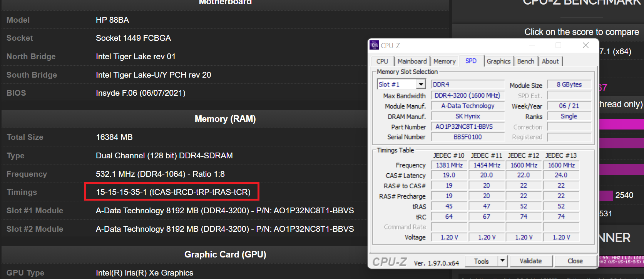Screen dimensions: 644x279
Task: Click the Memory (RAM) section header
Action: [225, 119]
